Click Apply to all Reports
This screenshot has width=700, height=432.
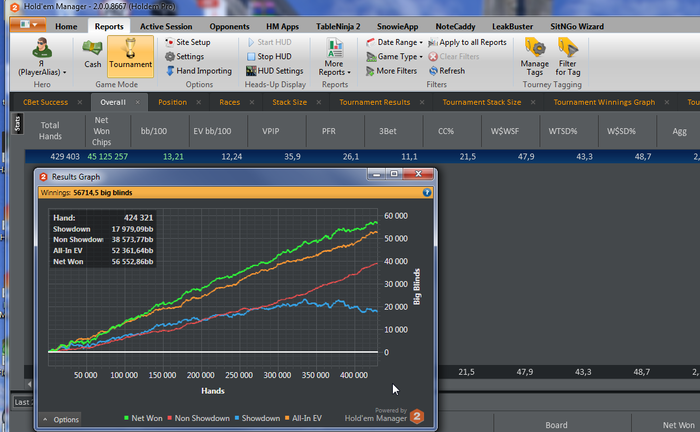pyautogui.click(x=467, y=42)
